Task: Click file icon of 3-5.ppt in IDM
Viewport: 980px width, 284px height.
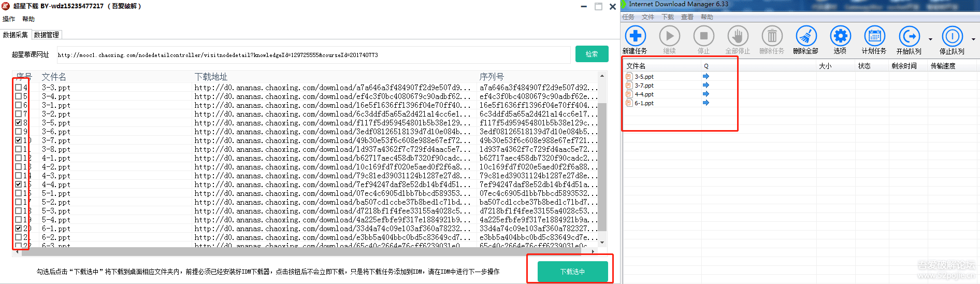Action: 629,76
